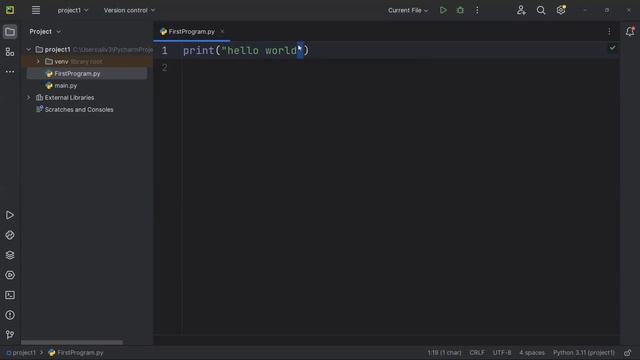The image size is (640, 360).
Task: Click project1 breadcrumb in status bar
Action: pos(21,353)
